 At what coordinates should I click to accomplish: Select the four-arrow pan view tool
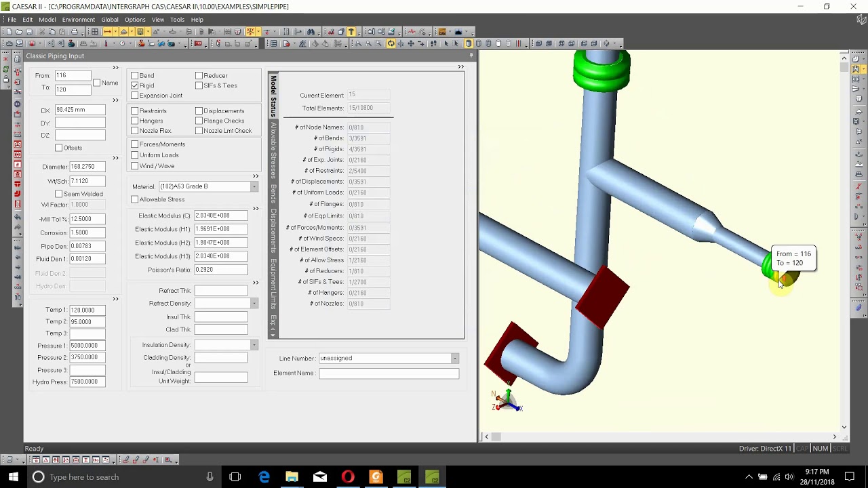coord(410,43)
